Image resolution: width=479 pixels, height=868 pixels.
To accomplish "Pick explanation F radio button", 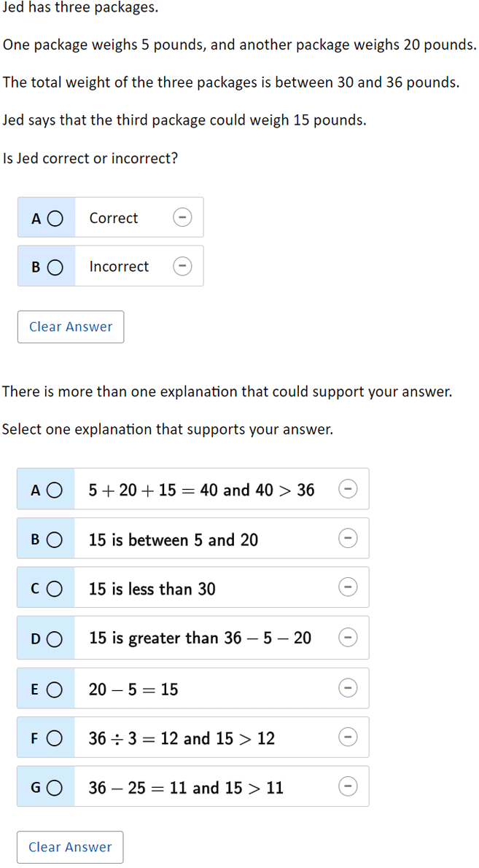I will 54,738.
